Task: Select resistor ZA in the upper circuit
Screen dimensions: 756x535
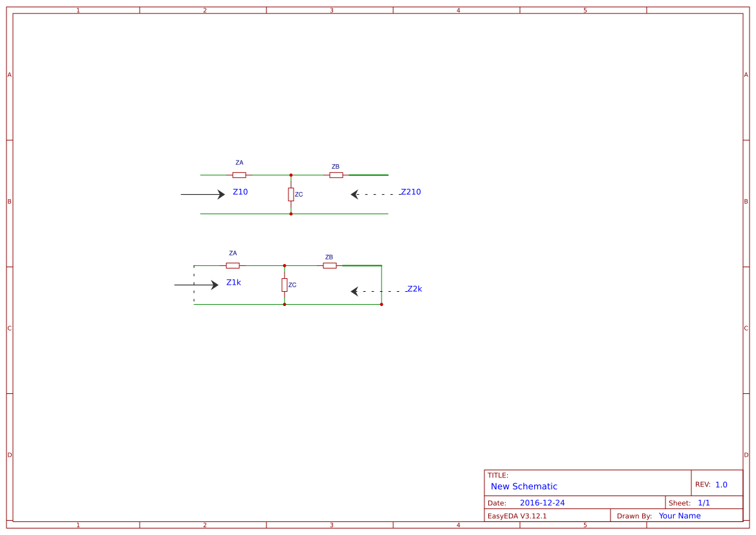Action: [239, 174]
